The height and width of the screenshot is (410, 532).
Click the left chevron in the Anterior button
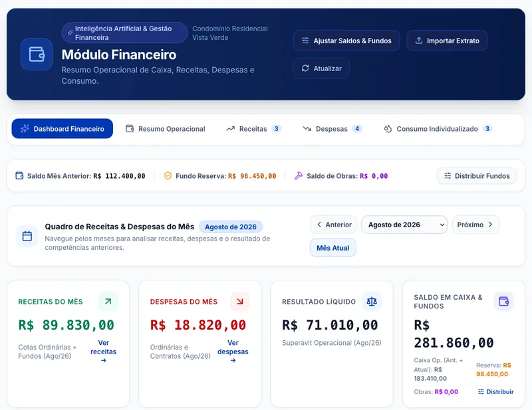click(319, 225)
